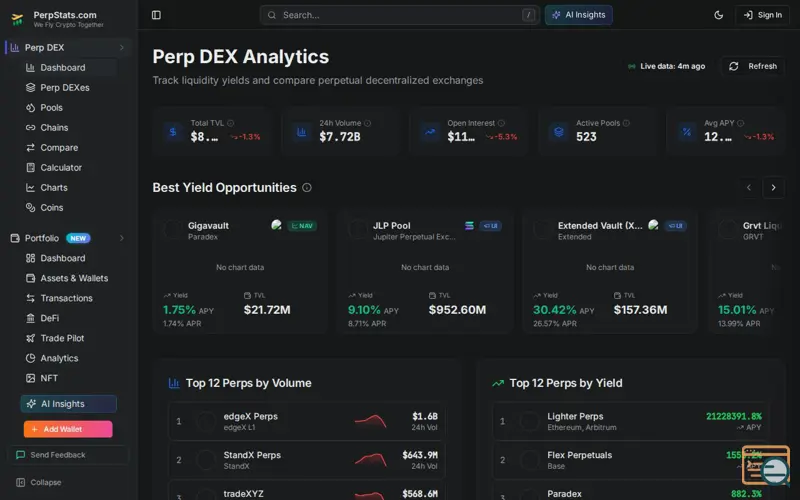
Task: Click the Sign In button
Action: coord(762,15)
